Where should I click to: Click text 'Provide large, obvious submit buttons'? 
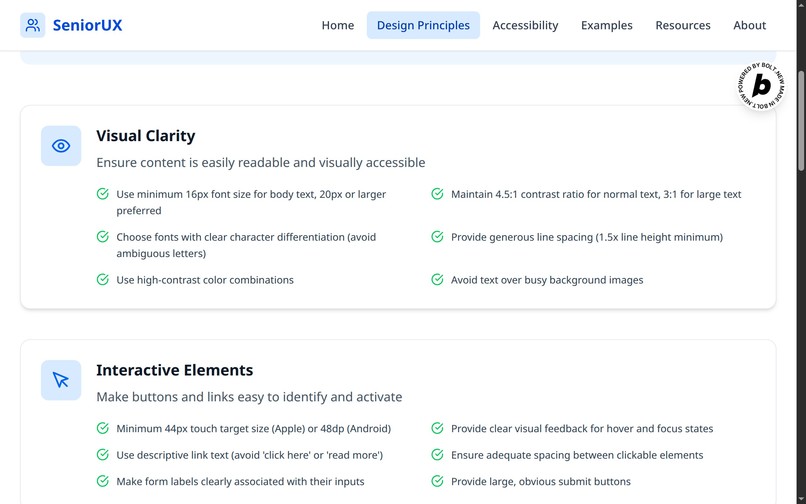pyautogui.click(x=541, y=481)
